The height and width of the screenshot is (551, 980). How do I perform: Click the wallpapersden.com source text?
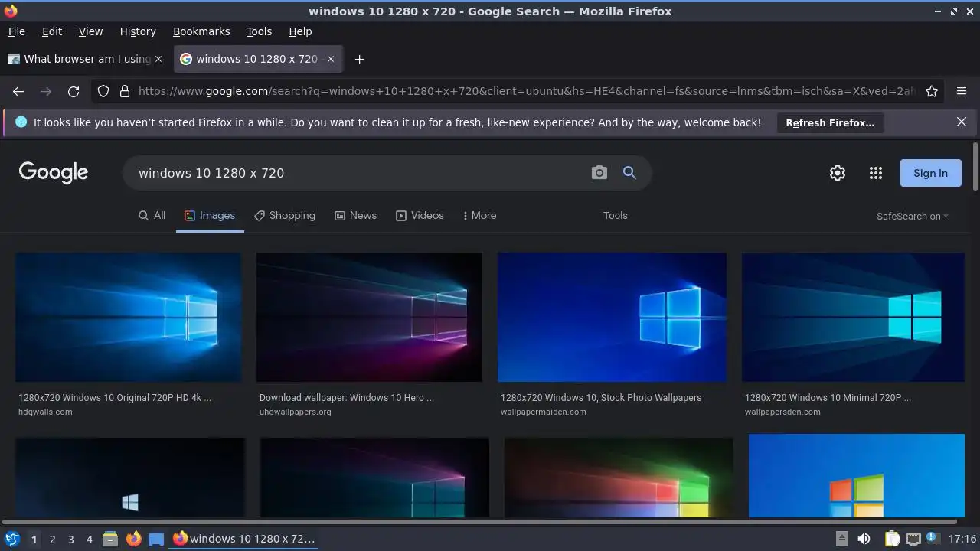tap(782, 412)
